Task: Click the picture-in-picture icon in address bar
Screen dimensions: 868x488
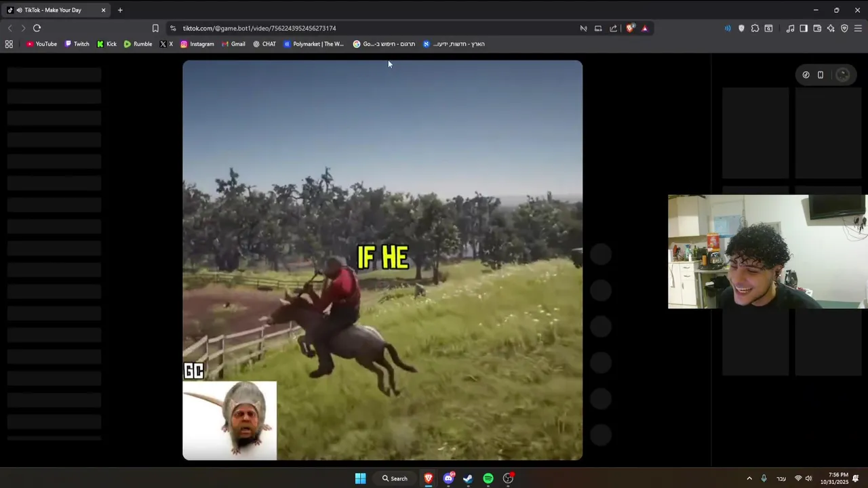Action: (x=598, y=28)
